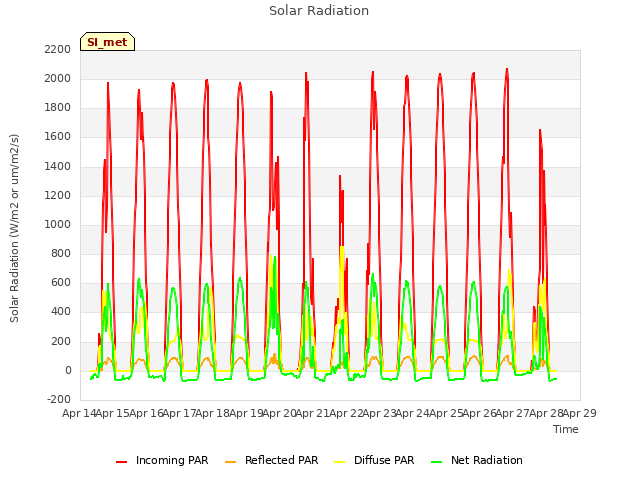Image resolution: width=640 pixels, height=480 pixels.
Task: Toggle the Net Radiation legend entry
Action: coord(477,460)
